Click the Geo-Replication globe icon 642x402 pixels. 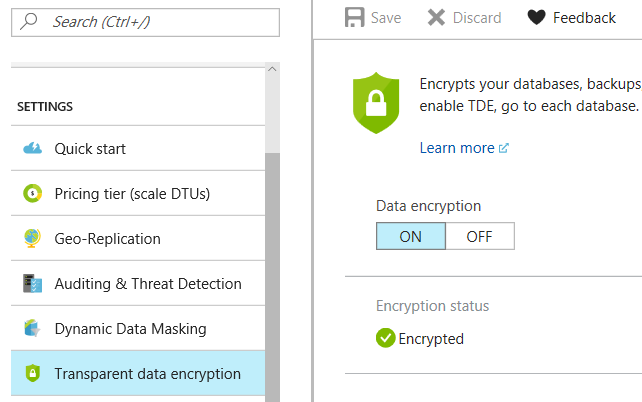pyautogui.click(x=32, y=239)
